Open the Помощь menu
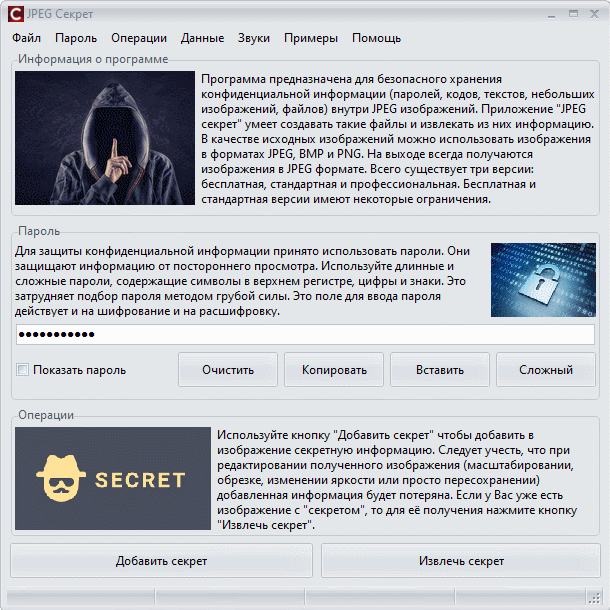610x610 pixels. coord(376,38)
